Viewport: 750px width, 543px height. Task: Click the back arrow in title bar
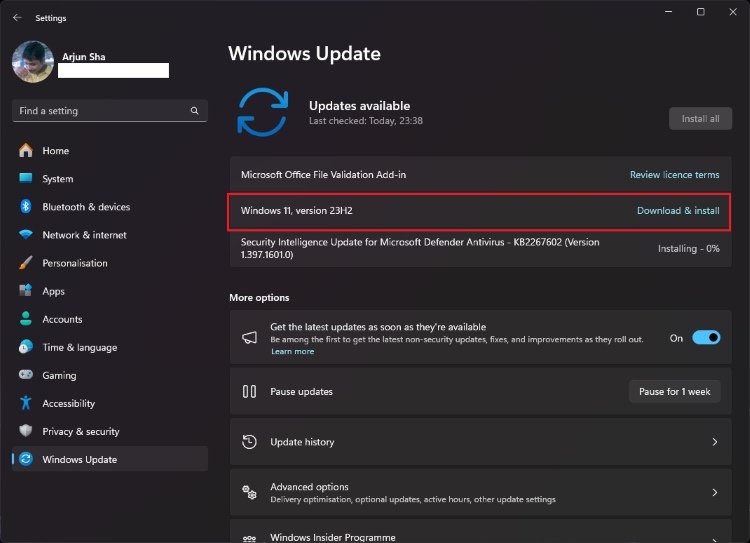point(17,17)
